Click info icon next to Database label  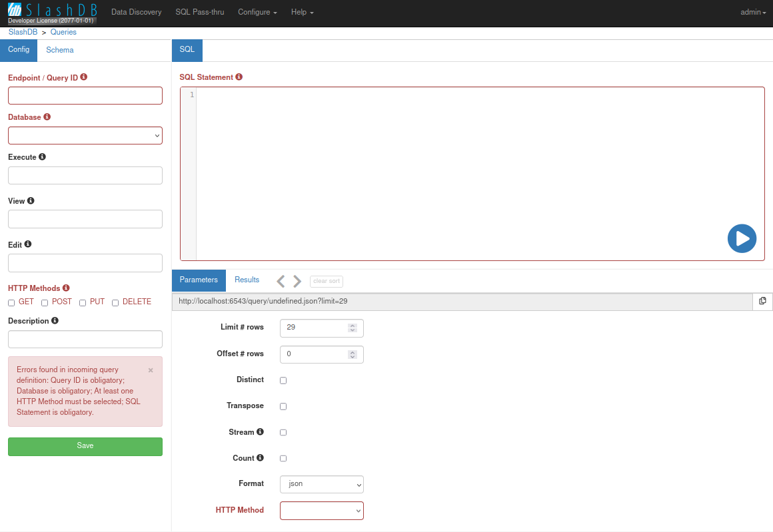47,117
